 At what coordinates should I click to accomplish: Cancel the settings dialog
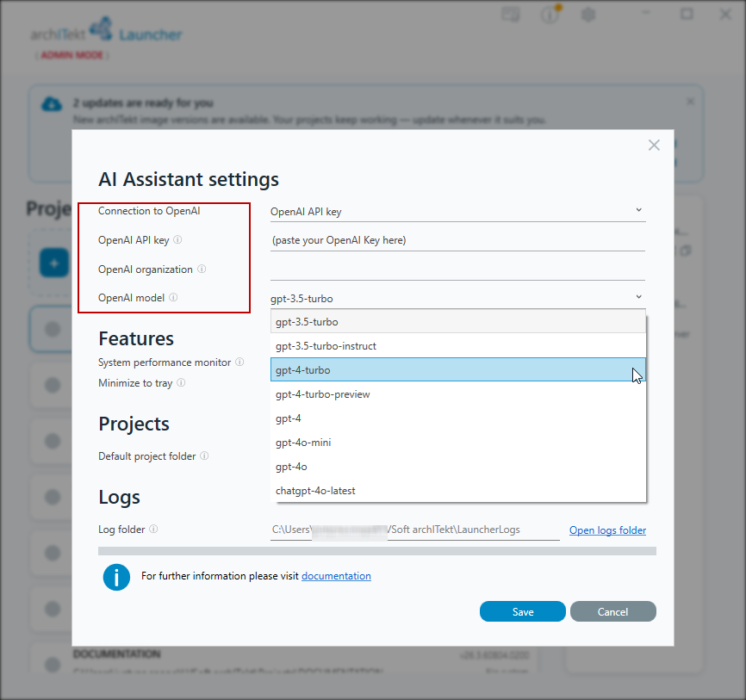(612, 611)
